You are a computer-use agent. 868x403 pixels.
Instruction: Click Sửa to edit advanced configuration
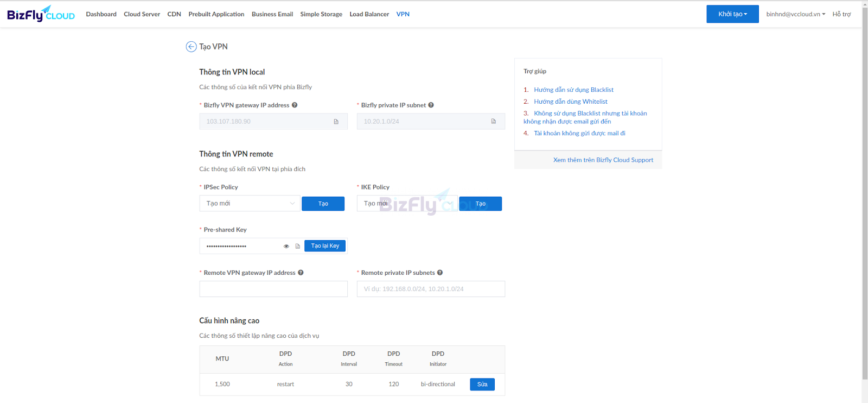click(x=482, y=385)
